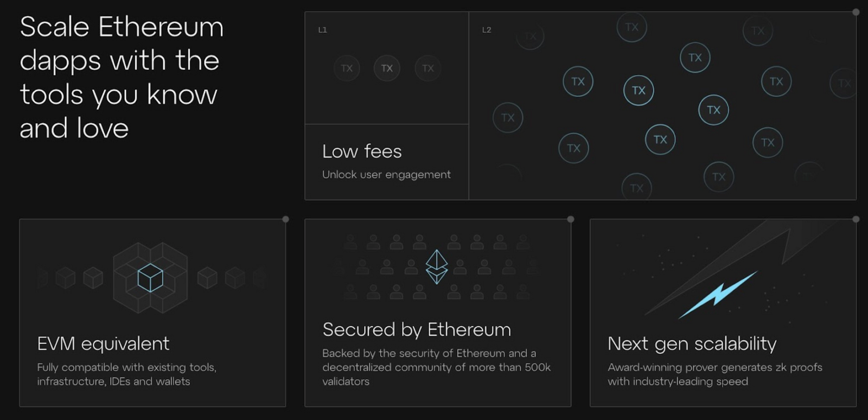This screenshot has width=868, height=420.
Task: Click the last dim TX circle in L1
Action: (428, 68)
